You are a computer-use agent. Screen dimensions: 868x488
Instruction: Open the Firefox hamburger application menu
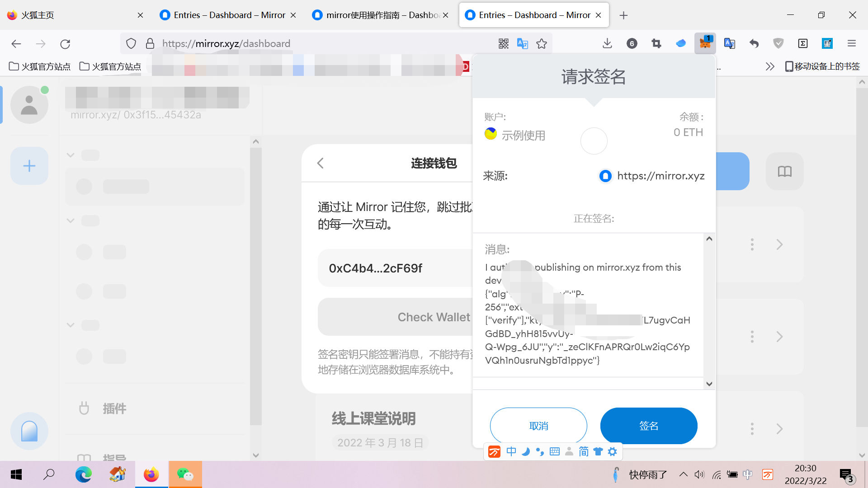point(852,43)
